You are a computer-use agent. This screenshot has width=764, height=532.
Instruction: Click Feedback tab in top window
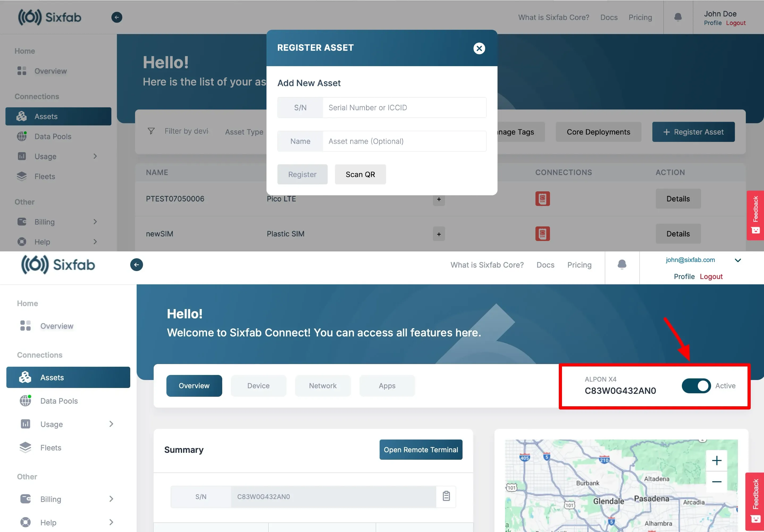755,215
